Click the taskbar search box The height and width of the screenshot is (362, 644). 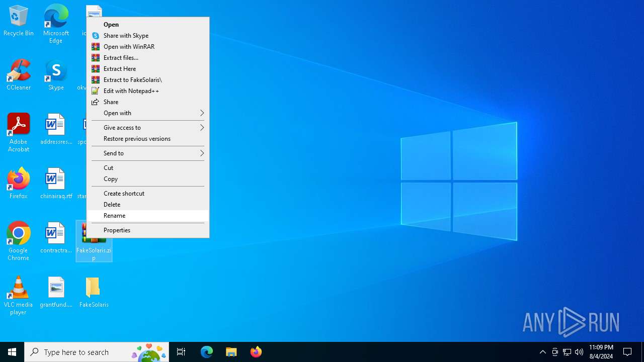[97, 352]
